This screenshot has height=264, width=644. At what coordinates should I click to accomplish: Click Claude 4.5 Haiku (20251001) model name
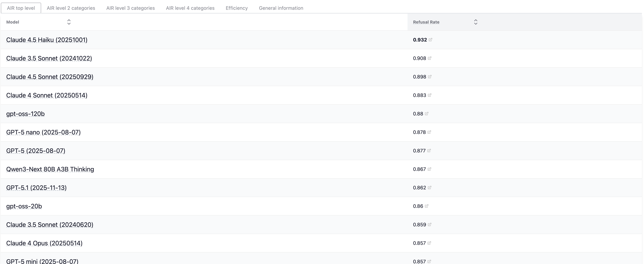point(47,40)
